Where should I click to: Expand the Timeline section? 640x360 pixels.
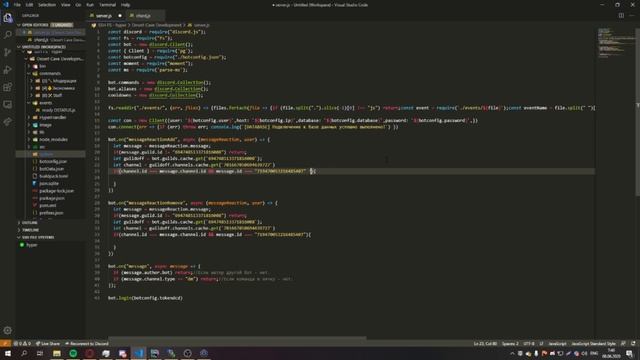coord(30,230)
